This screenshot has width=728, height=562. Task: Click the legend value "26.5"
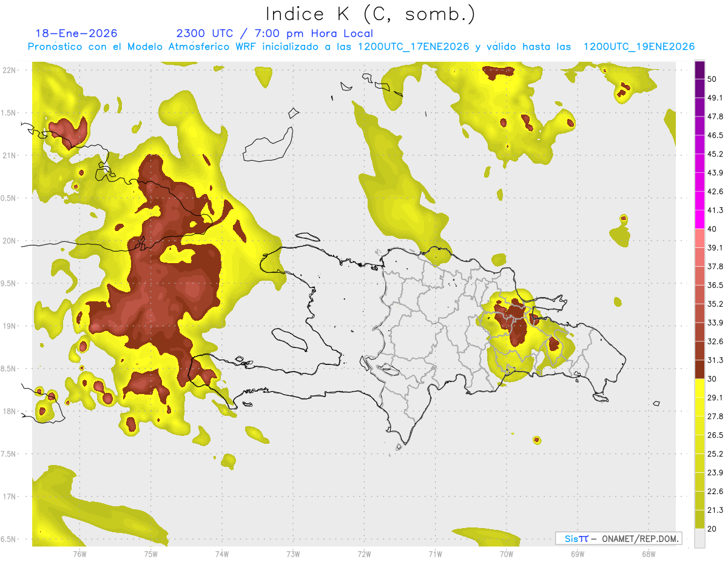715,436
